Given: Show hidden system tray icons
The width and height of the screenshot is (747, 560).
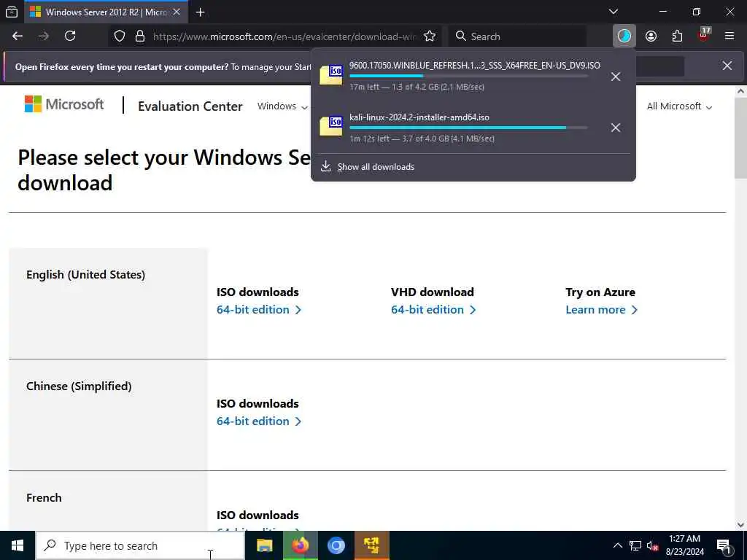Looking at the screenshot, I should [x=617, y=545].
